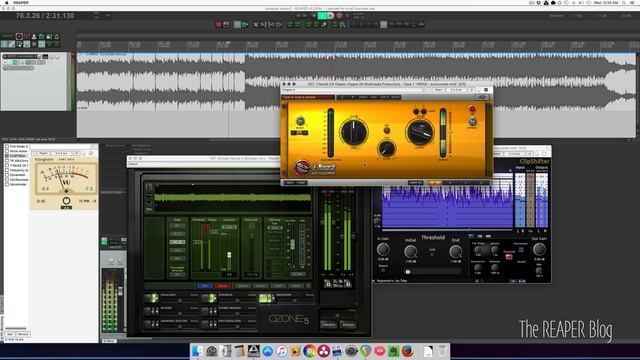Toggle the checked VU meter FX checkbox
The image size is (640, 360).
(x=7, y=156)
